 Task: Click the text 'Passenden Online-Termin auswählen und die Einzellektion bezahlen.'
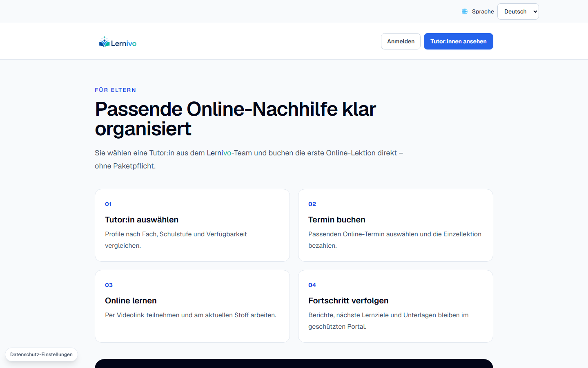coord(395,240)
